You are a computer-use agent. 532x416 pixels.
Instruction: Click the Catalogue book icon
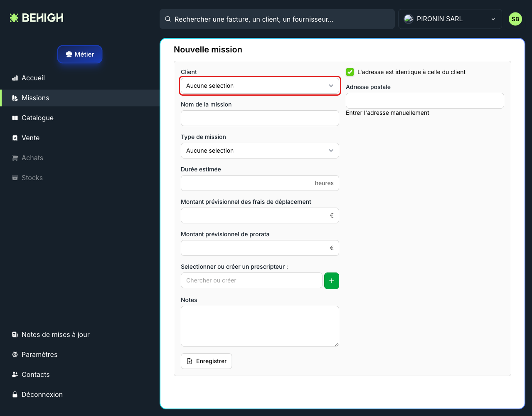15,118
